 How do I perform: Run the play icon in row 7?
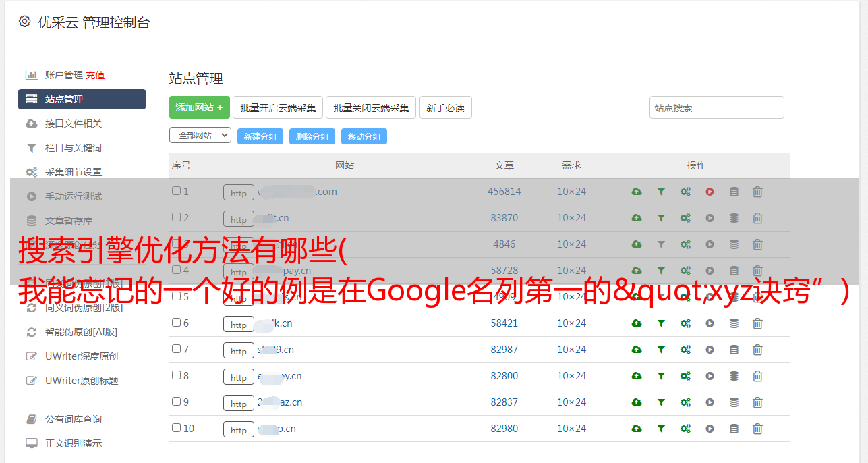coord(710,350)
